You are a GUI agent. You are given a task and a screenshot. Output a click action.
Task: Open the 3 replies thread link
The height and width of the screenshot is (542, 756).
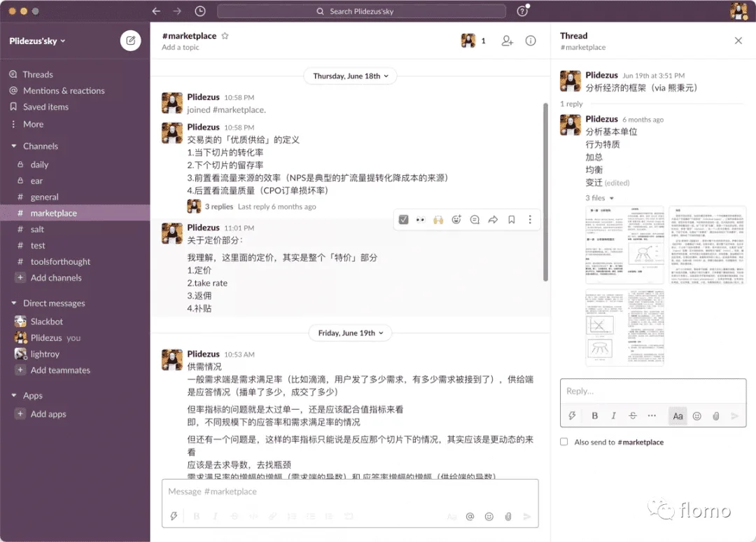pos(218,207)
